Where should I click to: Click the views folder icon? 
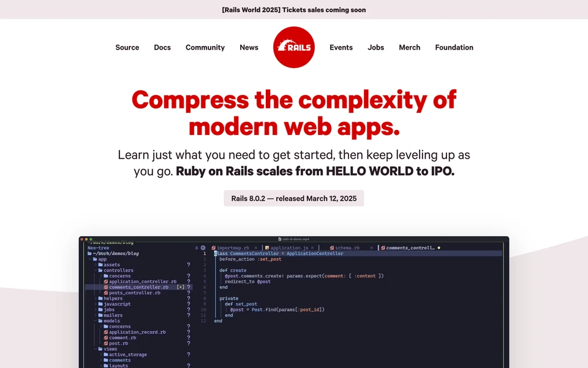click(100, 349)
